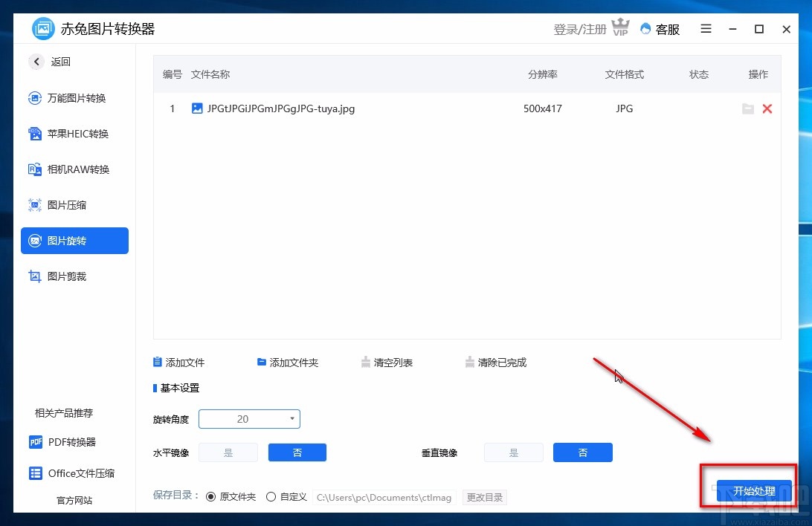Click 添加文件 to add an image
The width and height of the screenshot is (812, 526).
[x=178, y=362]
